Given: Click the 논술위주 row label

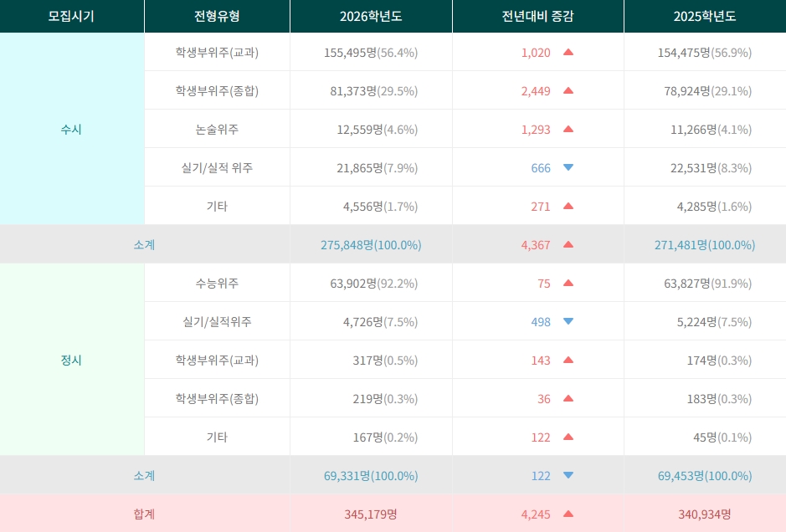Looking at the screenshot, I should (x=217, y=129).
